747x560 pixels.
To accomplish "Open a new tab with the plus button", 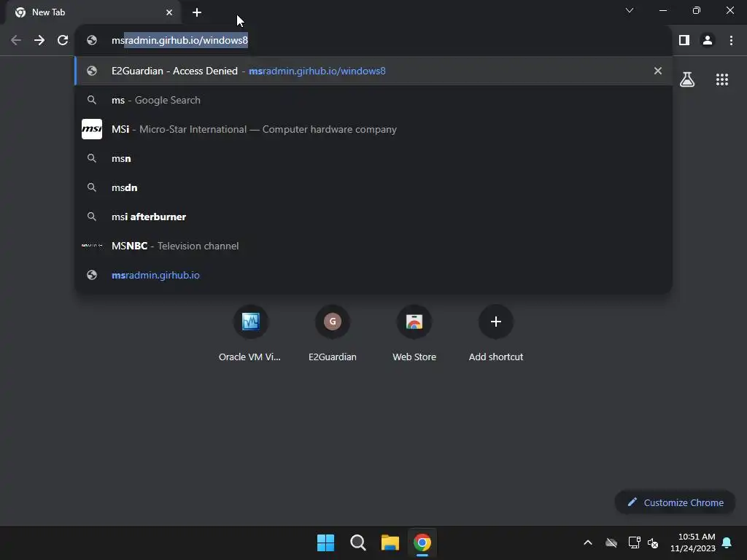I will 197,12.
